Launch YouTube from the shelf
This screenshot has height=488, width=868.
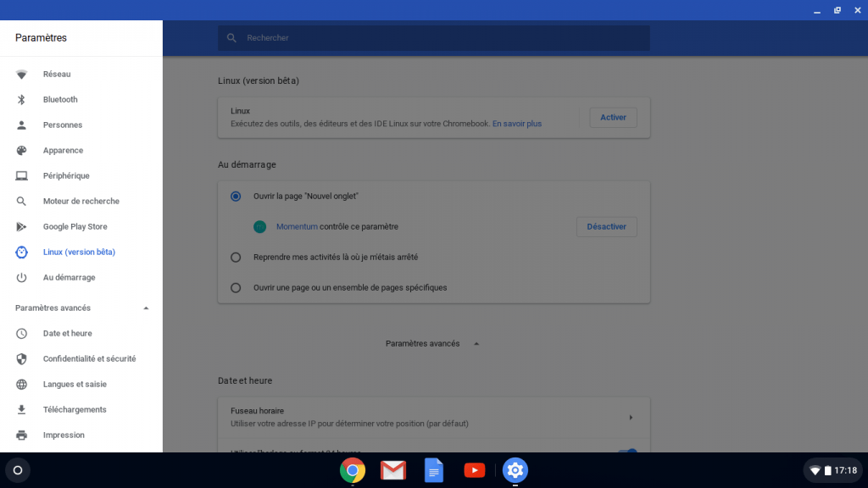[x=475, y=470]
